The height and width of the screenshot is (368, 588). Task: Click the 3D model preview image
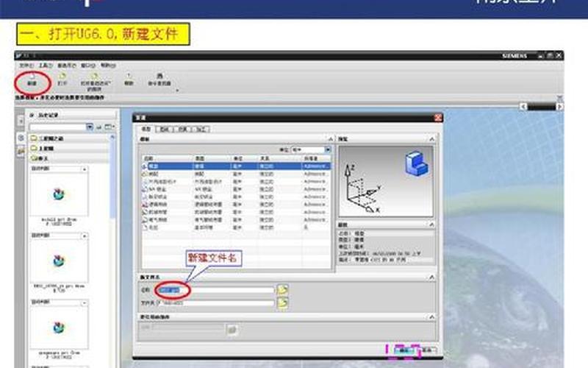tap(386, 181)
